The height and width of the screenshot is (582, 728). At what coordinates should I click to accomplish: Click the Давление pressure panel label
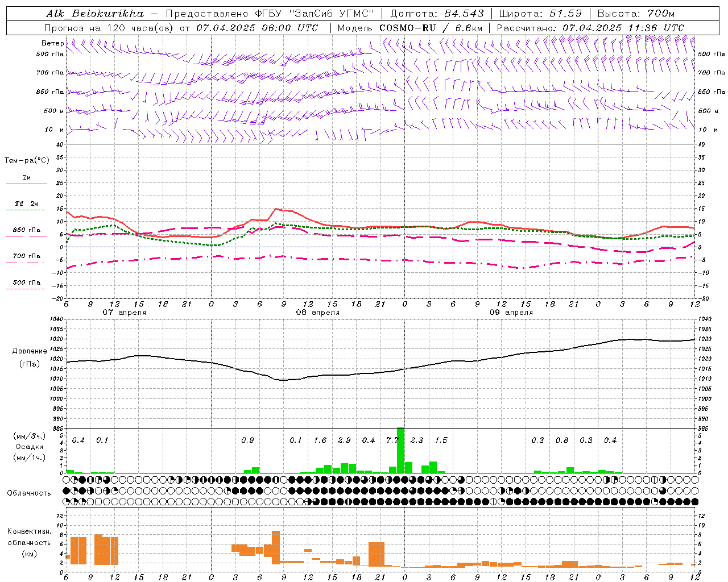(x=30, y=351)
